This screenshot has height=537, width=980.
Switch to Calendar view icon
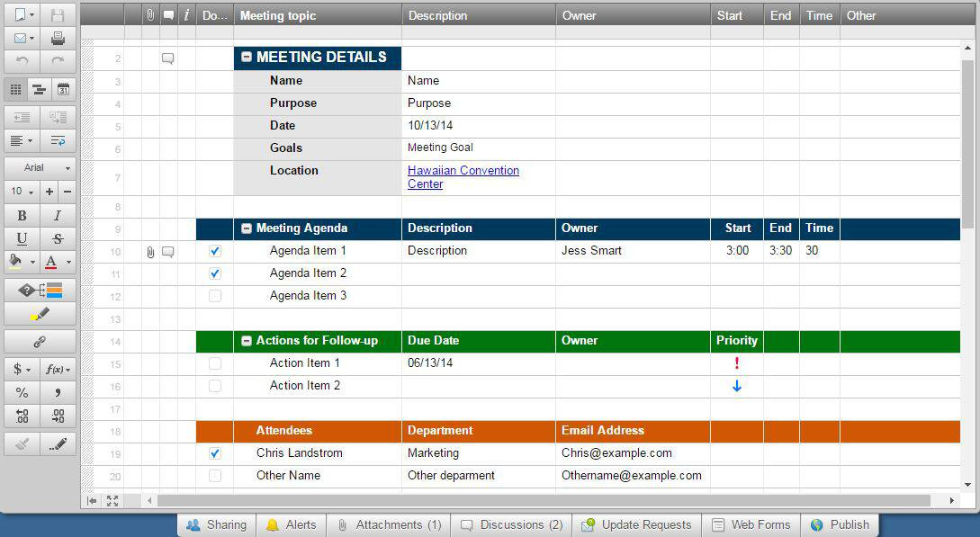[x=63, y=89]
